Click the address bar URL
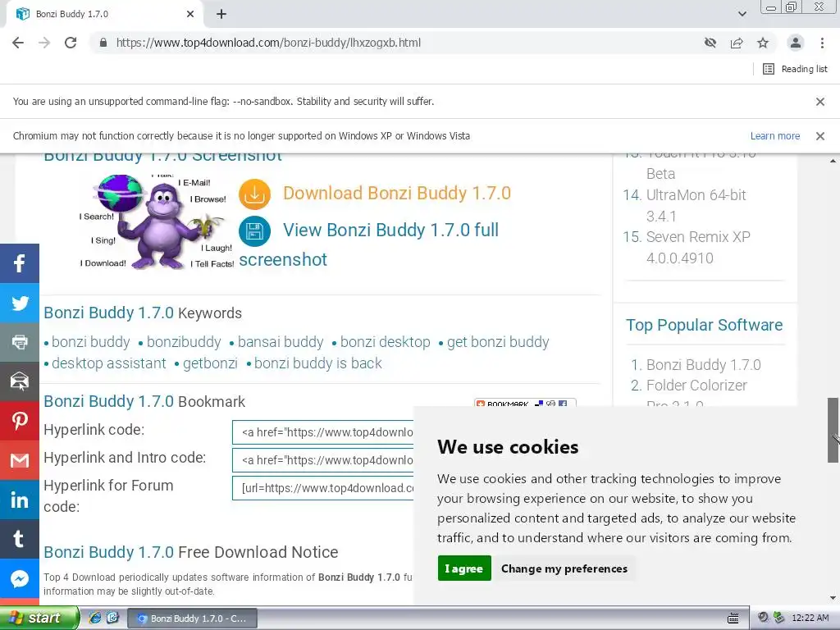The width and height of the screenshot is (840, 630). point(268,43)
